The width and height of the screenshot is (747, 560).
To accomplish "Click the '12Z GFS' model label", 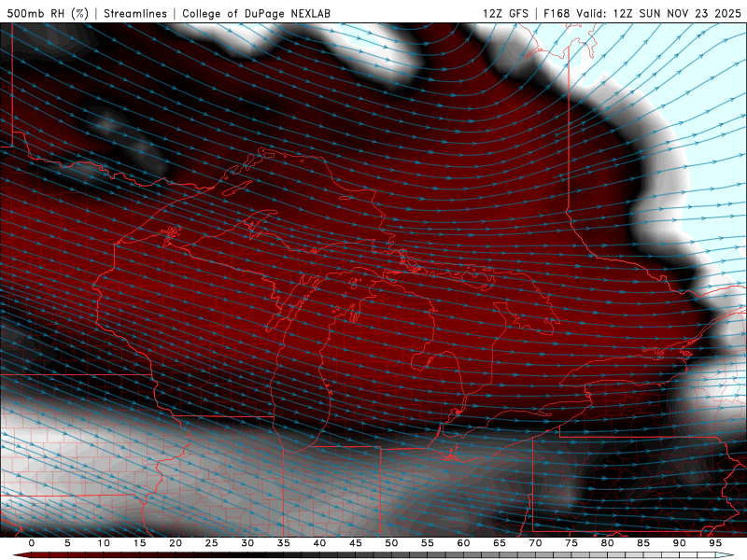I will point(505,13).
